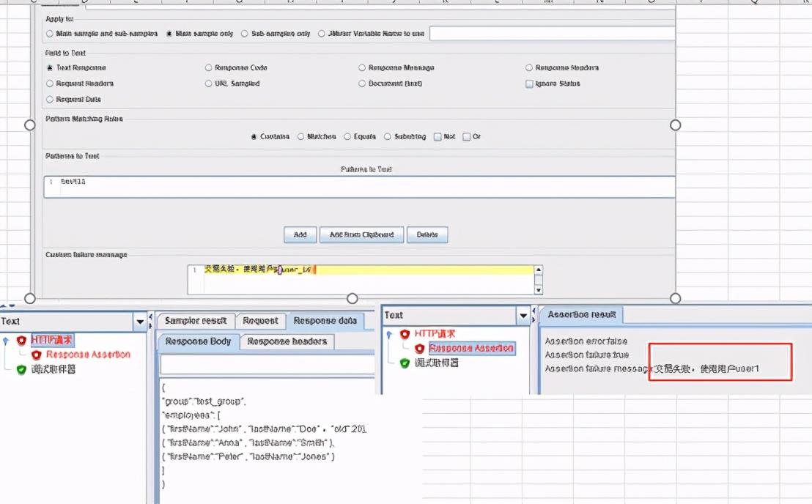Click the Add button
This screenshot has height=504, width=812.
point(300,234)
